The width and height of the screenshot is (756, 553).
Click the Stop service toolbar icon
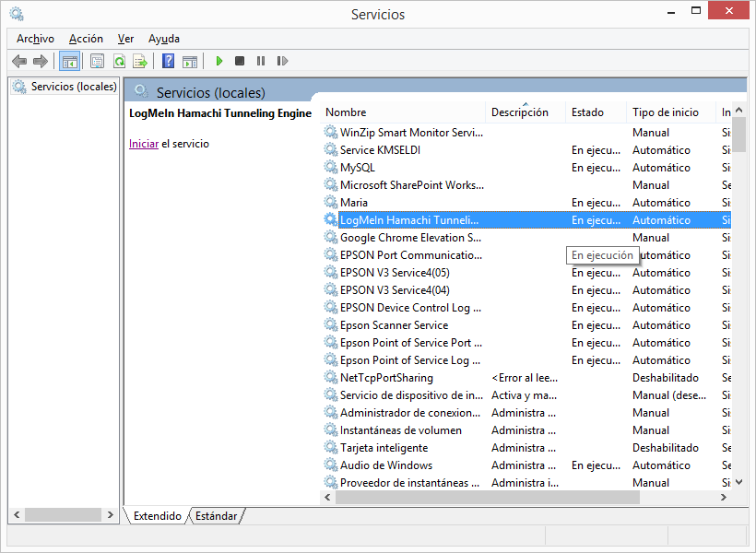point(240,62)
